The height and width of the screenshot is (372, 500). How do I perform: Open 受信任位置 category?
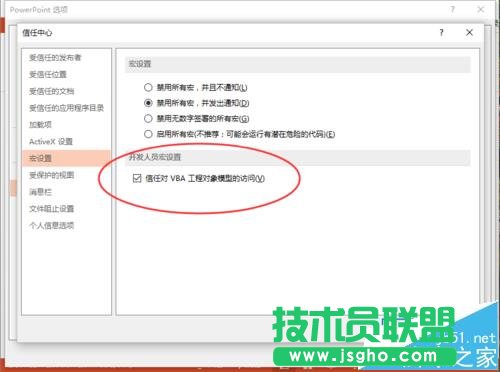pos(48,74)
